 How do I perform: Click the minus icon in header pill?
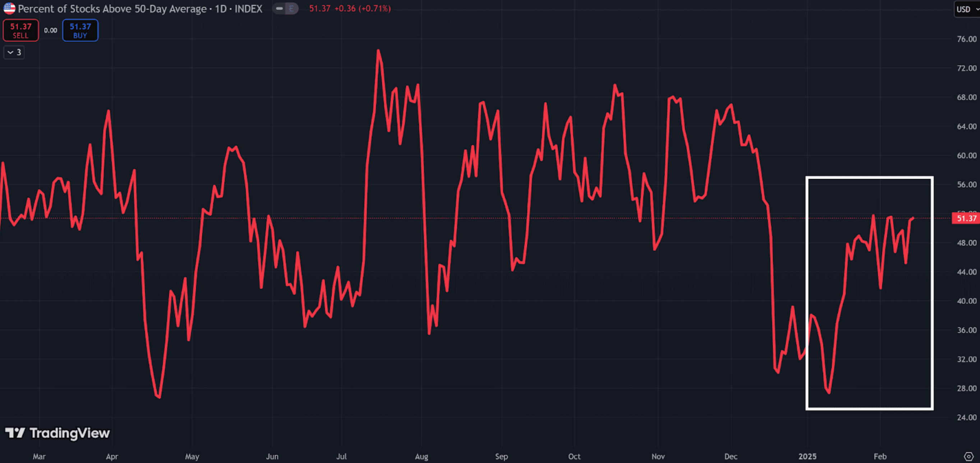click(x=279, y=8)
